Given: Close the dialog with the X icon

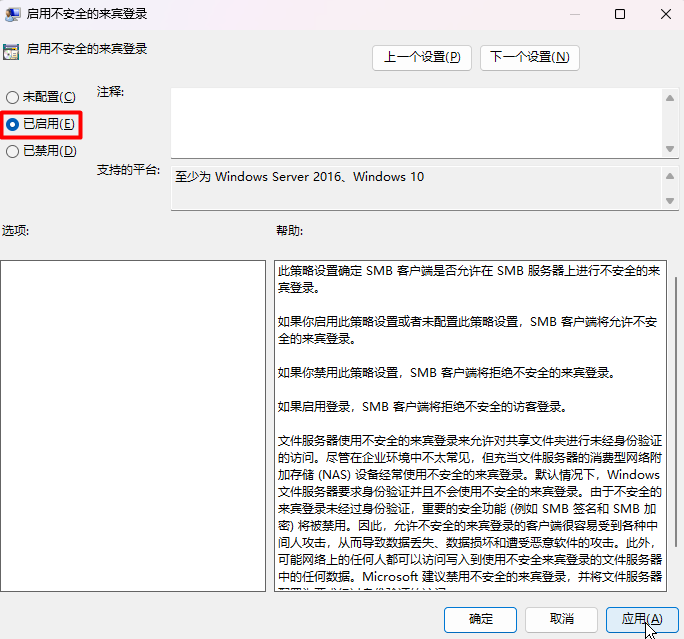Looking at the screenshot, I should coord(665,14).
